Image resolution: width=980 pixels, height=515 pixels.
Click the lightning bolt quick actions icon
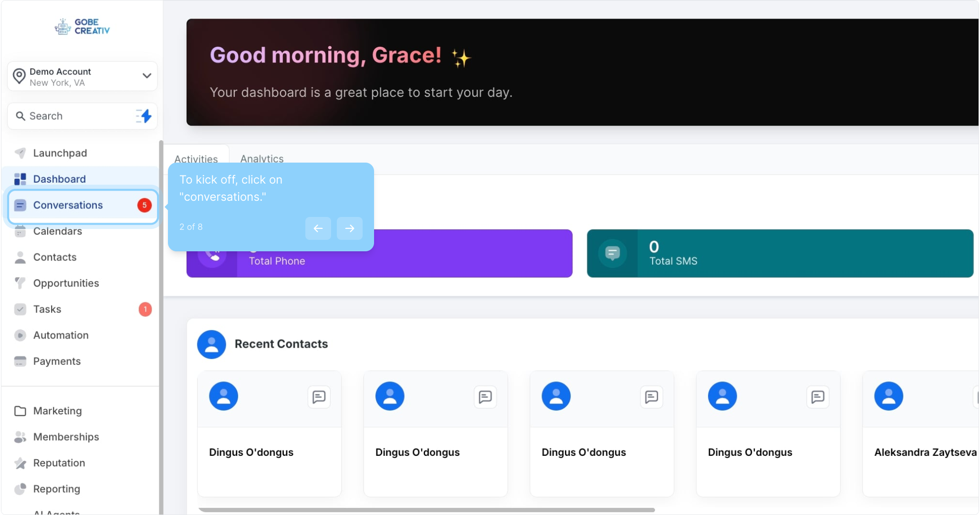coord(144,116)
